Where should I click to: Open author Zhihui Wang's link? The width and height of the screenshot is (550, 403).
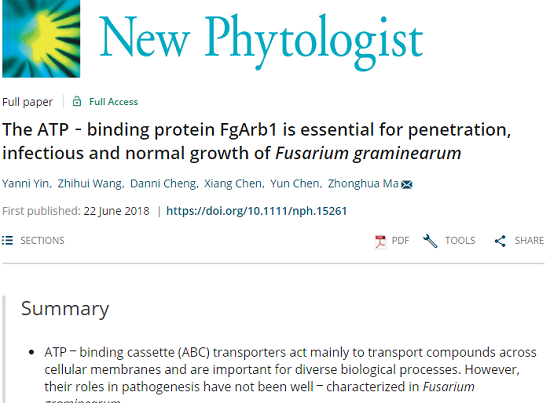(90, 183)
